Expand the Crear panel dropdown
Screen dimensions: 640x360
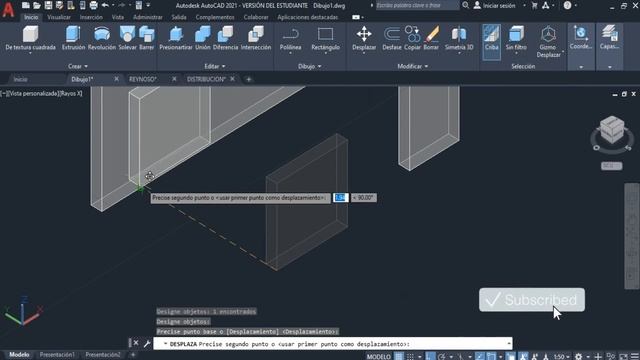(78, 66)
